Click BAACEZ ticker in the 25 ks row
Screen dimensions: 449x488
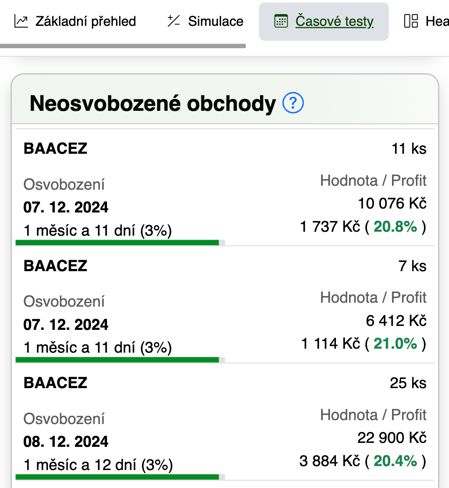[x=55, y=383]
